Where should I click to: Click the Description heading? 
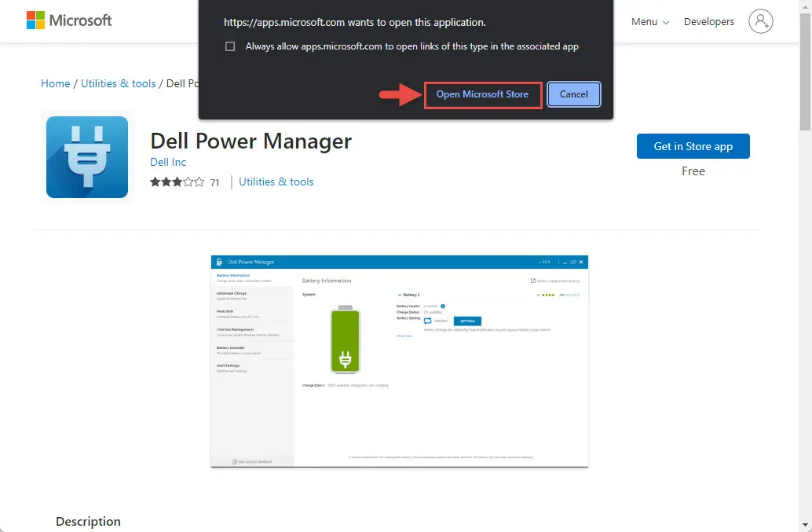pyautogui.click(x=88, y=521)
